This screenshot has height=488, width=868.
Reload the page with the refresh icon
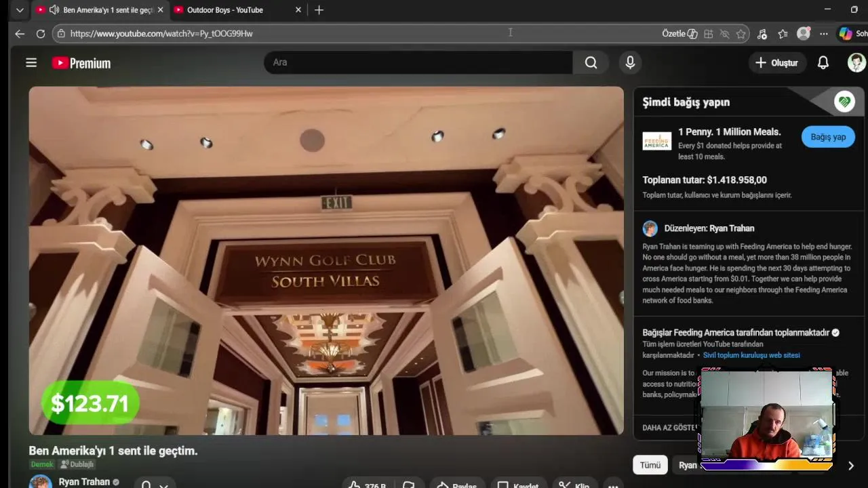[x=41, y=33]
